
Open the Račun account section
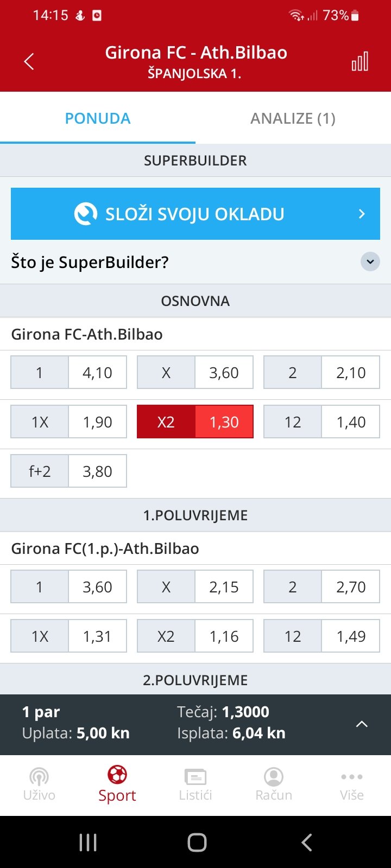[x=274, y=784]
